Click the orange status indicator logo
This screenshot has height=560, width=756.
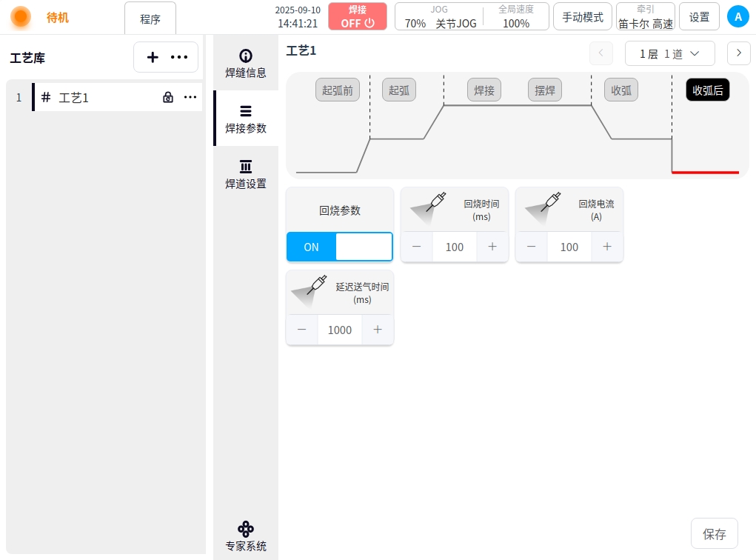coord(21,17)
